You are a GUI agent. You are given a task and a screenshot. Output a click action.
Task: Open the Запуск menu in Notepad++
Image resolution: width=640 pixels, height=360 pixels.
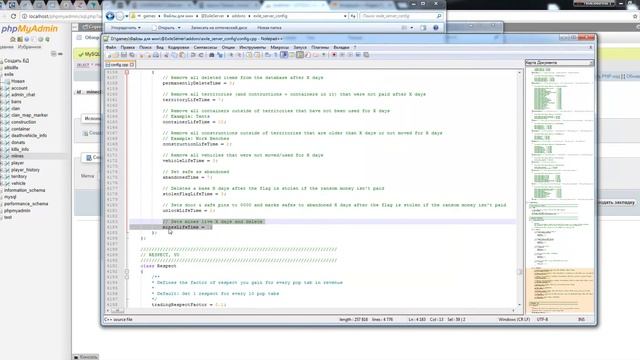[300, 47]
